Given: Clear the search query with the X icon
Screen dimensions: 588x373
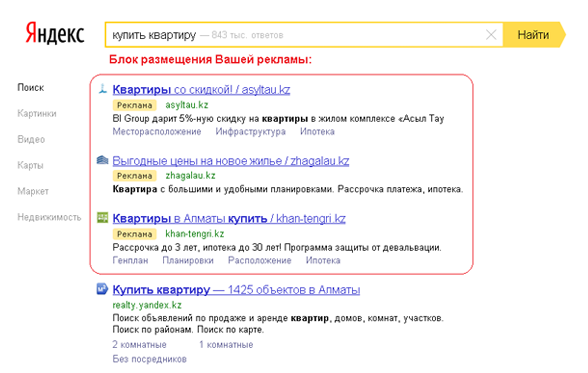Looking at the screenshot, I should point(491,35).
